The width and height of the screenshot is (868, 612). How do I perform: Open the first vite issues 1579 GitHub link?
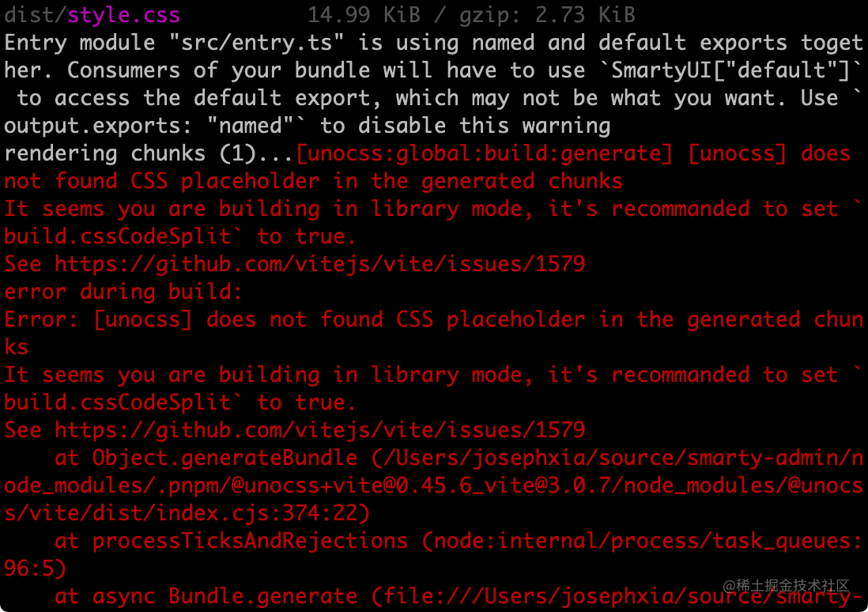[x=319, y=264]
